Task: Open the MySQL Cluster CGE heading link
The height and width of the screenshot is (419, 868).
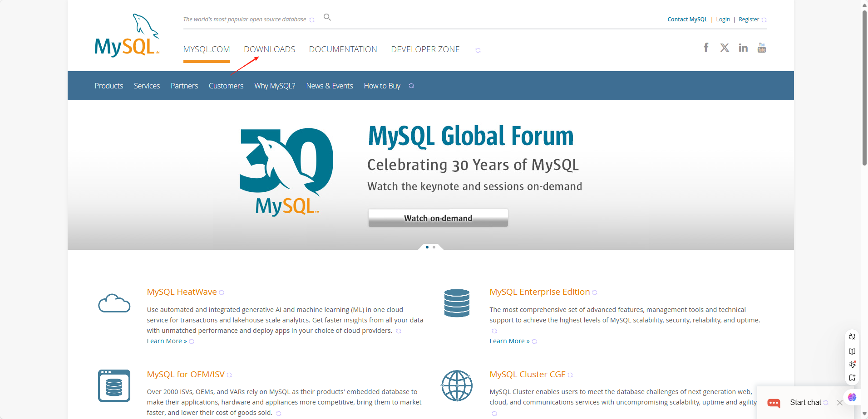Action: click(x=528, y=375)
